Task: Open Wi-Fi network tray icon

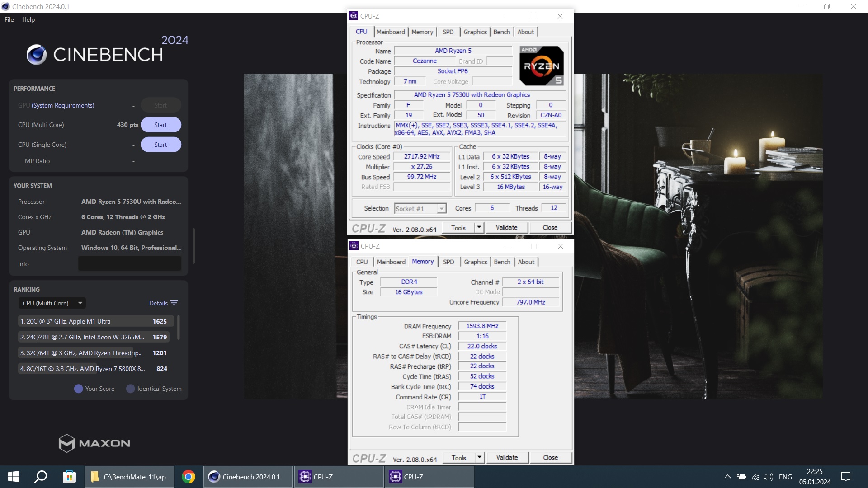Action: tap(755, 477)
